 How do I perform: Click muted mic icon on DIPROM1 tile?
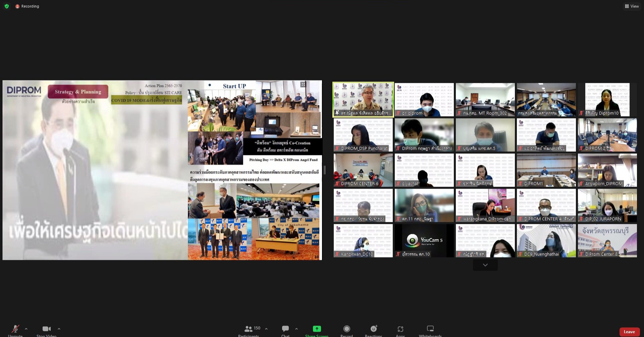click(520, 184)
